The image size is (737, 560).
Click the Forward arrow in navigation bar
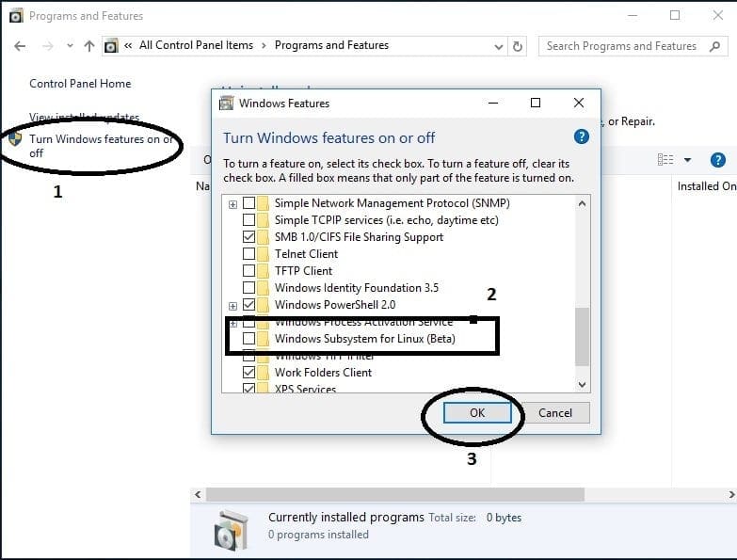47,46
